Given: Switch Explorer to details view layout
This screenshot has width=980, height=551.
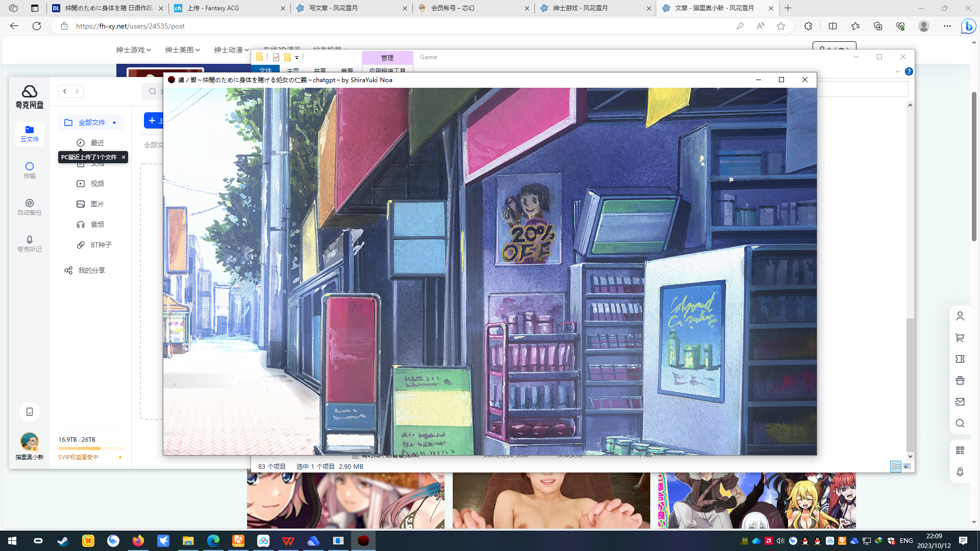Looking at the screenshot, I should point(896,466).
